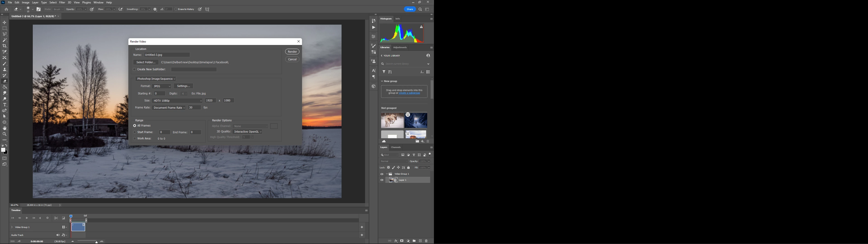Click the Move tool icon
The height and width of the screenshot is (244, 868).
(5, 23)
